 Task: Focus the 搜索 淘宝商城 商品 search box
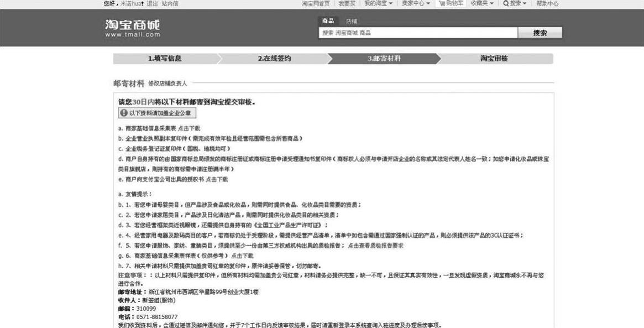[x=418, y=33]
